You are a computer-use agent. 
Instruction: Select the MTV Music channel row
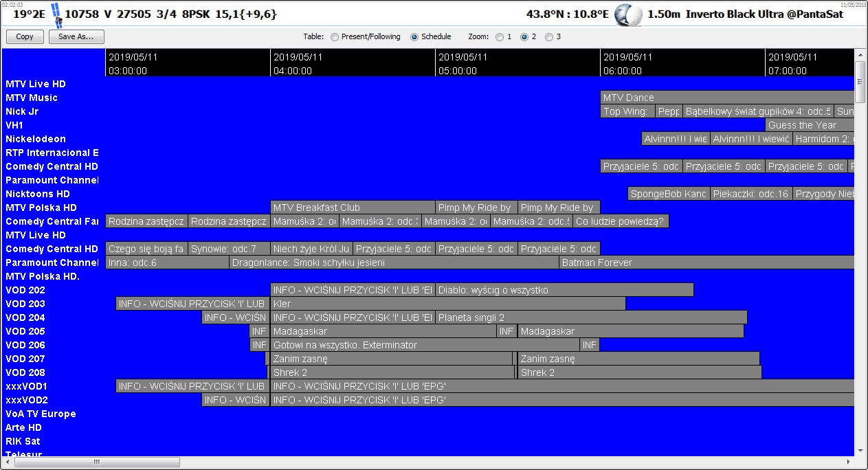point(32,98)
